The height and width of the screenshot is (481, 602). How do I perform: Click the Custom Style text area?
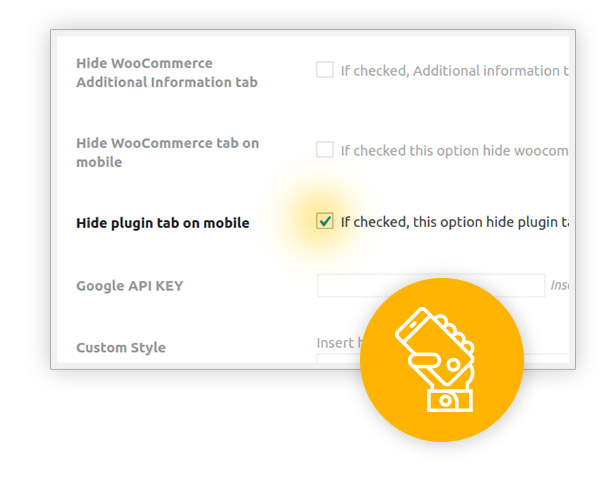point(443,359)
